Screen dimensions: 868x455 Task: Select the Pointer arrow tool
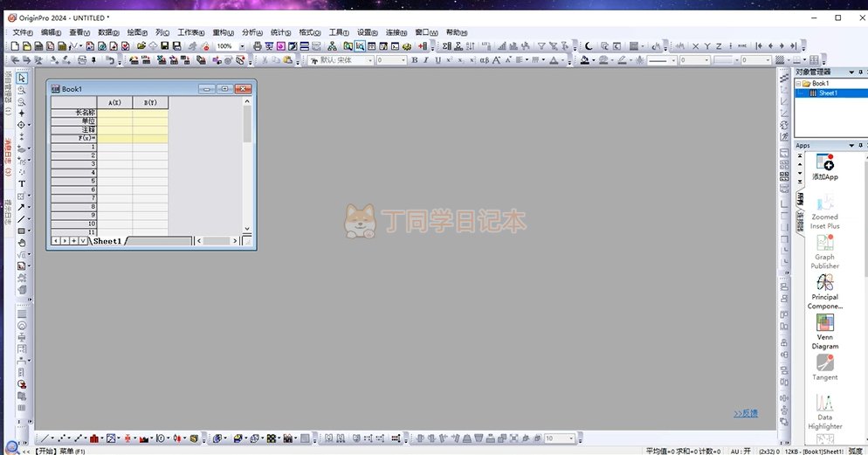(x=22, y=79)
